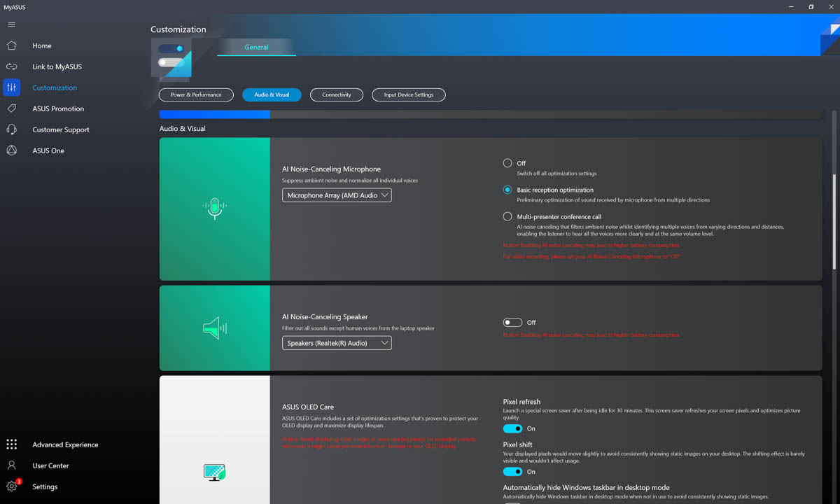Open Settings page label
The height and width of the screenshot is (504, 840).
(x=45, y=486)
